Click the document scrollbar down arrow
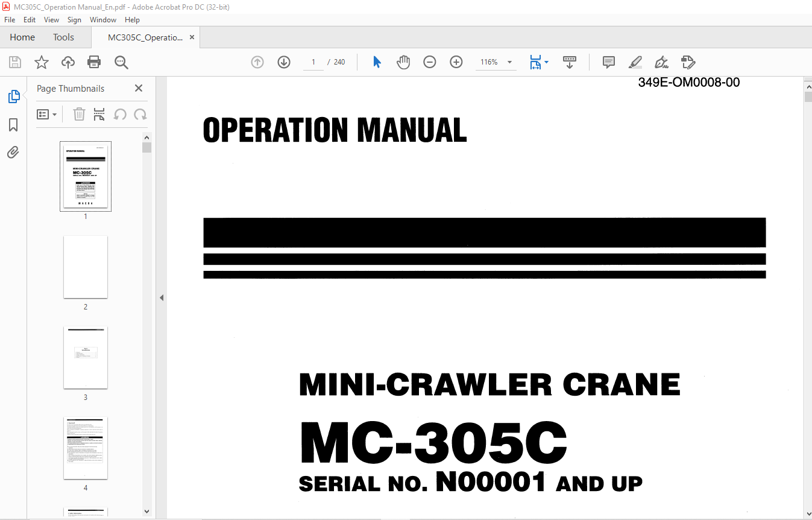This screenshot has height=520, width=812. click(808, 513)
